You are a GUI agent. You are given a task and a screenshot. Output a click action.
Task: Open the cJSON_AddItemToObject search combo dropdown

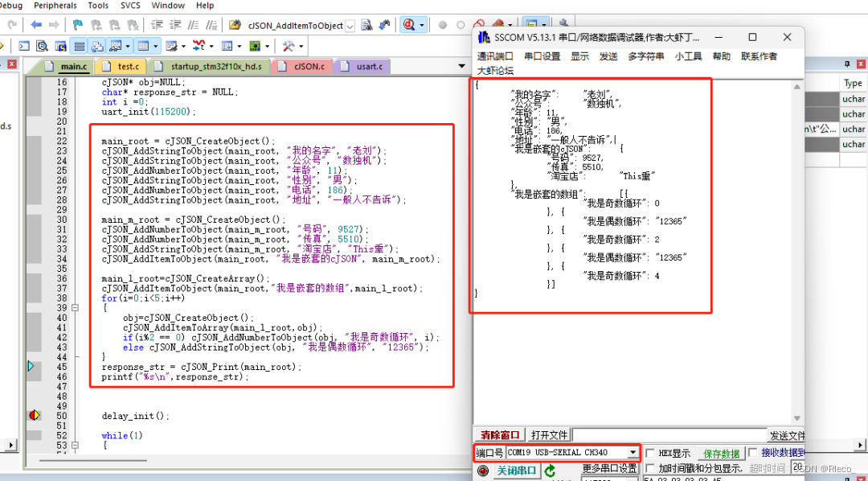[350, 26]
